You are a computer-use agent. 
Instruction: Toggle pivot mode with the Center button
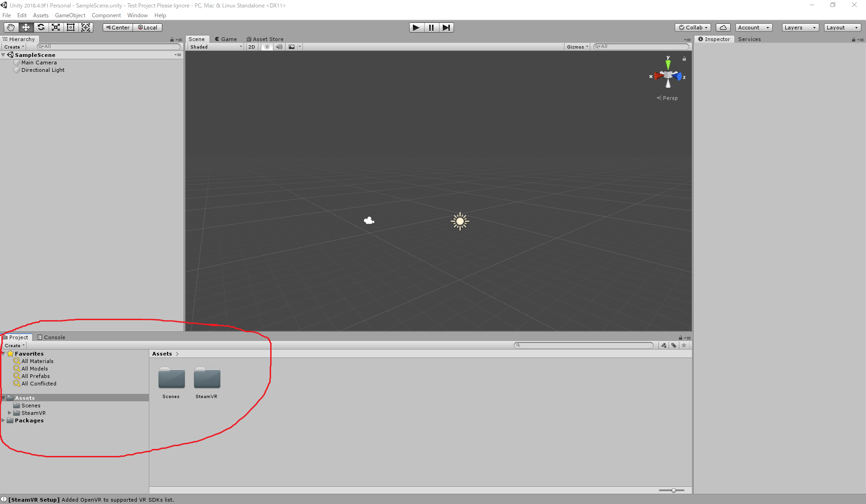pyautogui.click(x=117, y=27)
